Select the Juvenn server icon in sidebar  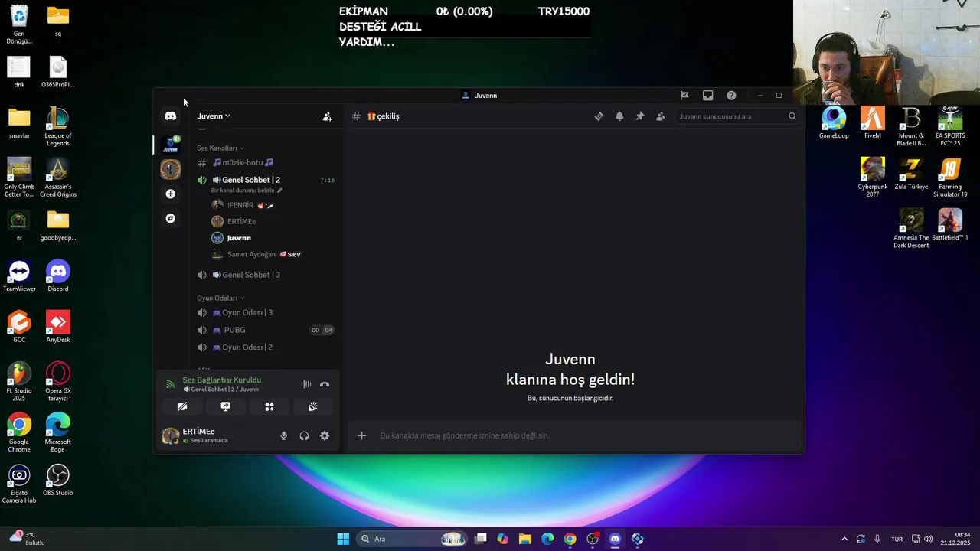pyautogui.click(x=170, y=143)
